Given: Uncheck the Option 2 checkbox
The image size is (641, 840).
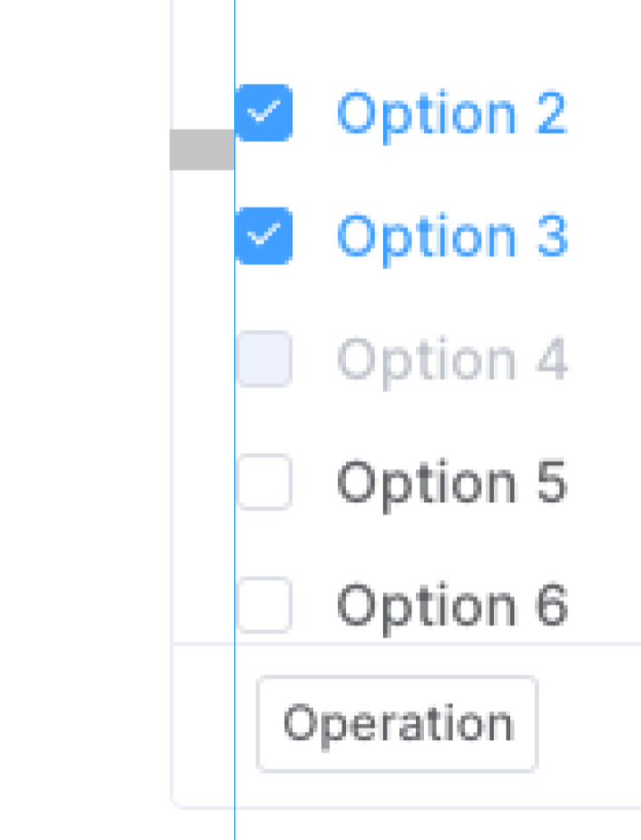Looking at the screenshot, I should pyautogui.click(x=264, y=114).
